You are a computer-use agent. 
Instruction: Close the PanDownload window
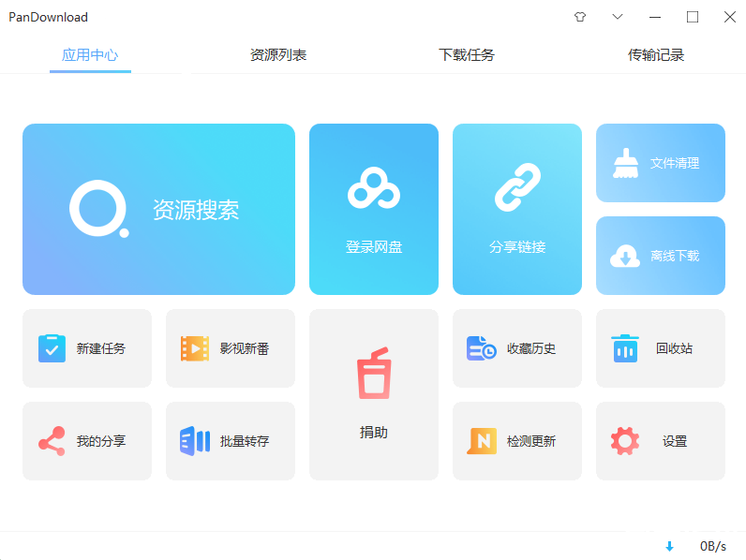(x=730, y=17)
